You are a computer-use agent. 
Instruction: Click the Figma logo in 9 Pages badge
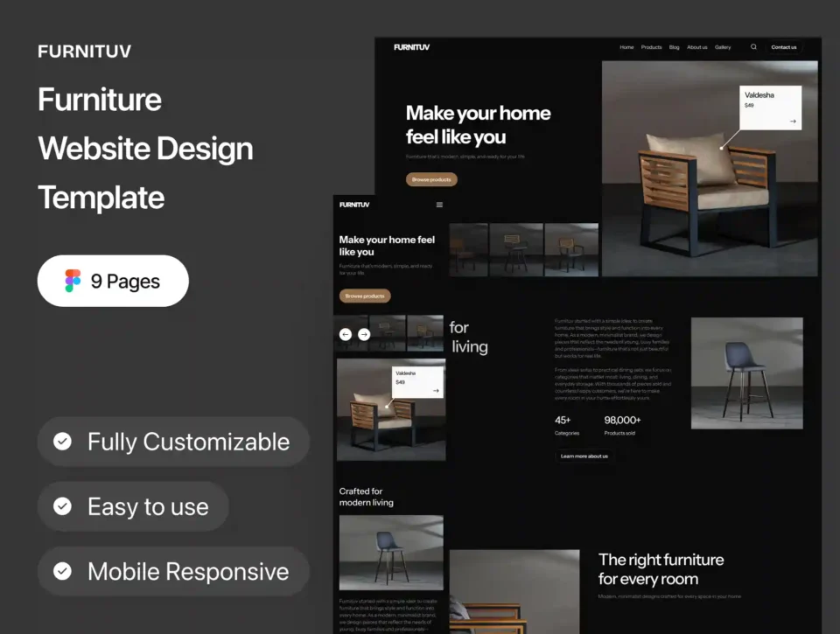pos(73,281)
